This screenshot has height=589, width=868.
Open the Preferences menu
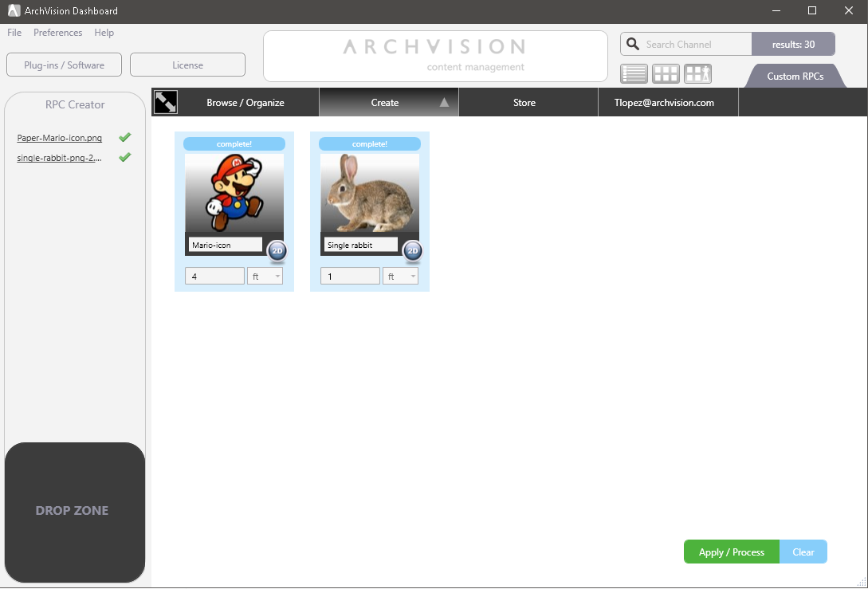57,33
